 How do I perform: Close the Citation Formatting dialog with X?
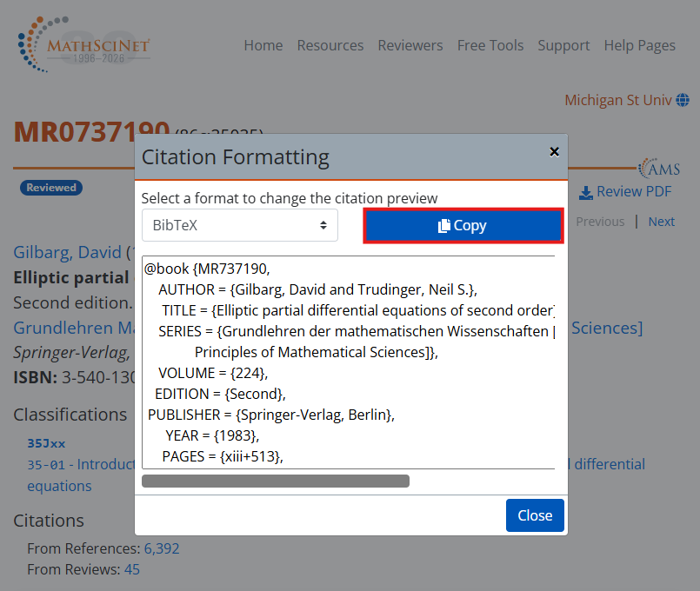[554, 152]
